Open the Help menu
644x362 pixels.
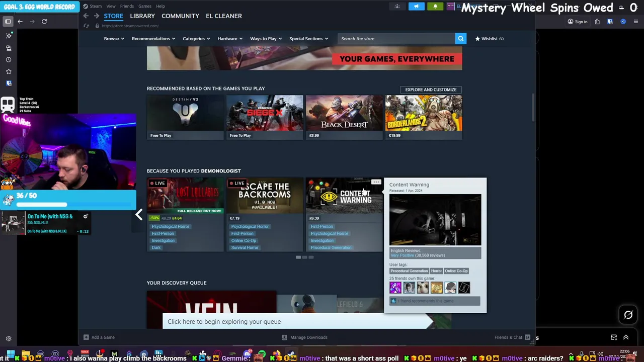tap(160, 6)
